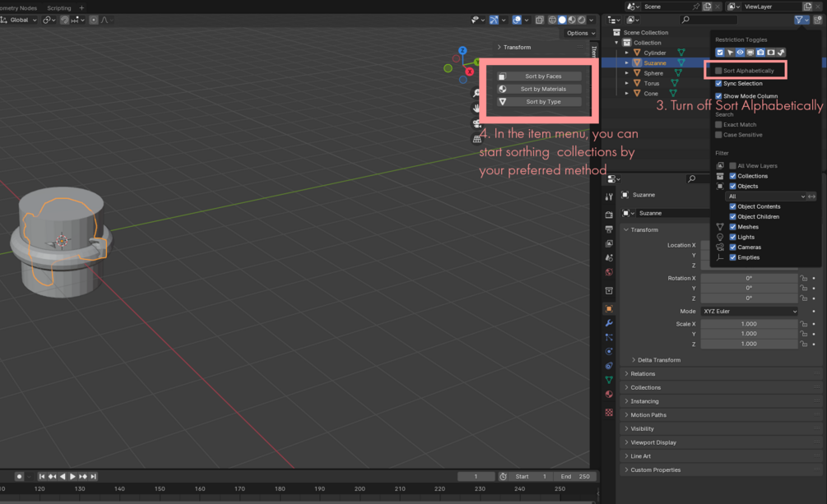Image resolution: width=827 pixels, height=504 pixels.
Task: Open the Tool properties tab icon
Action: click(609, 197)
